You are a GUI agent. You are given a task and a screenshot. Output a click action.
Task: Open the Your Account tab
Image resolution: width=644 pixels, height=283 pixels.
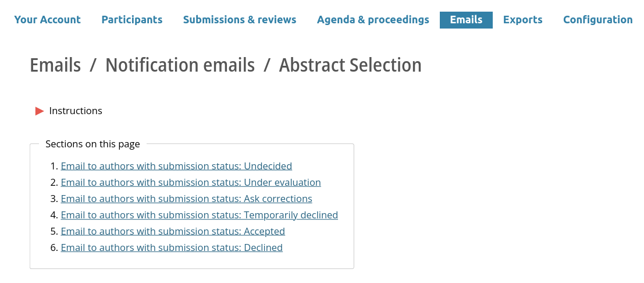(x=48, y=20)
